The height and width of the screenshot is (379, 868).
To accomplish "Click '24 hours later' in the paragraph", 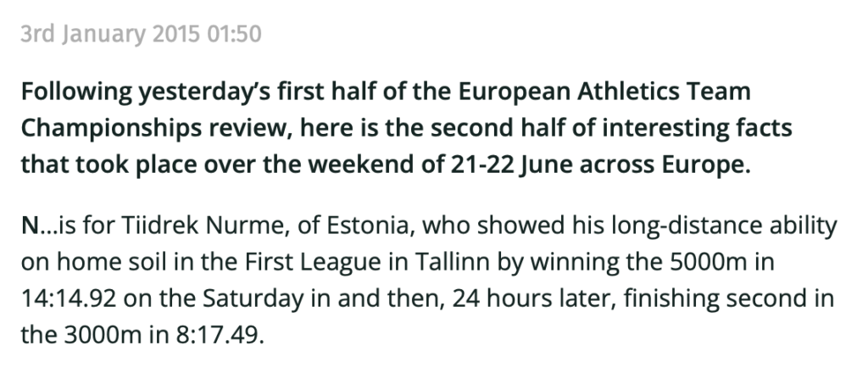I will pyautogui.click(x=533, y=299).
